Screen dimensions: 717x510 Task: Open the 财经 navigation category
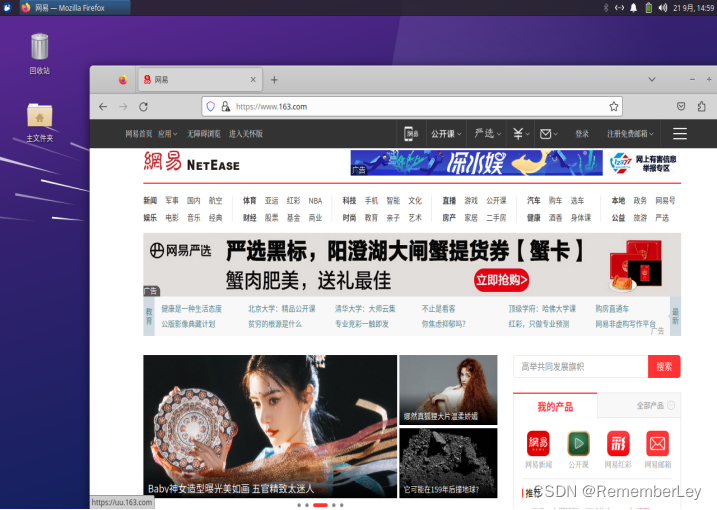tap(249, 218)
